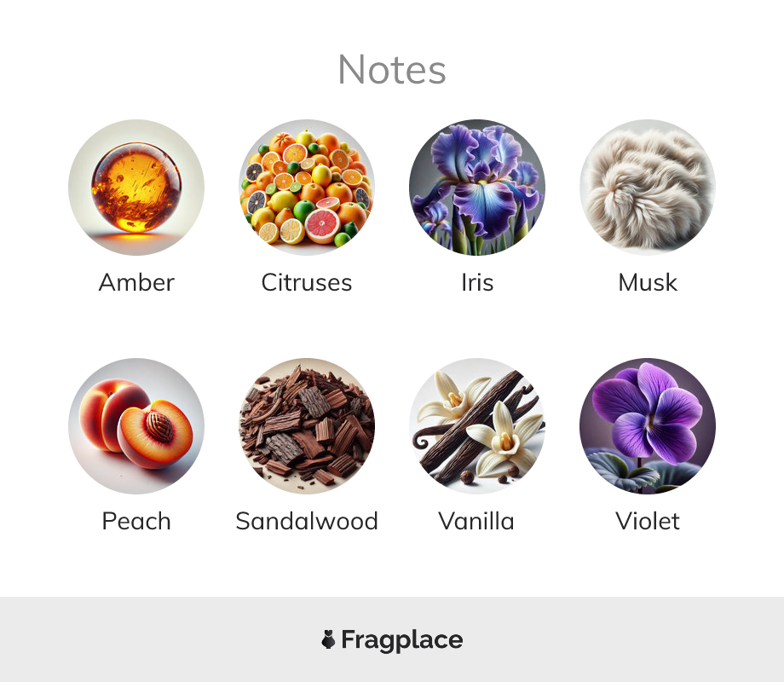Click the Notes heading
Viewport: 784px width, 682px height.
392,70
